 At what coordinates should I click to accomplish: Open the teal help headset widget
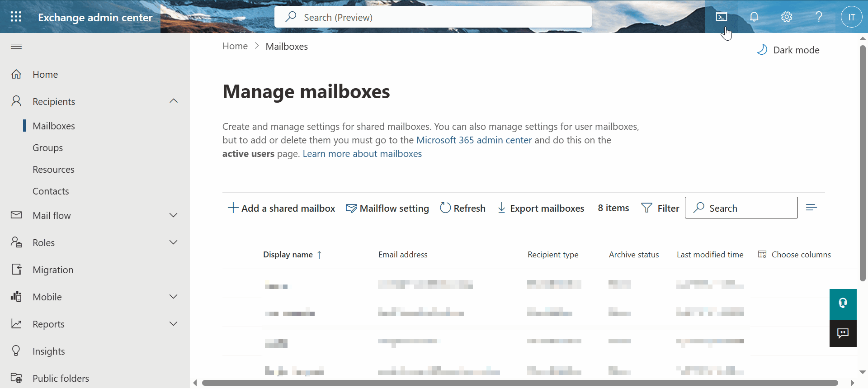click(x=843, y=304)
